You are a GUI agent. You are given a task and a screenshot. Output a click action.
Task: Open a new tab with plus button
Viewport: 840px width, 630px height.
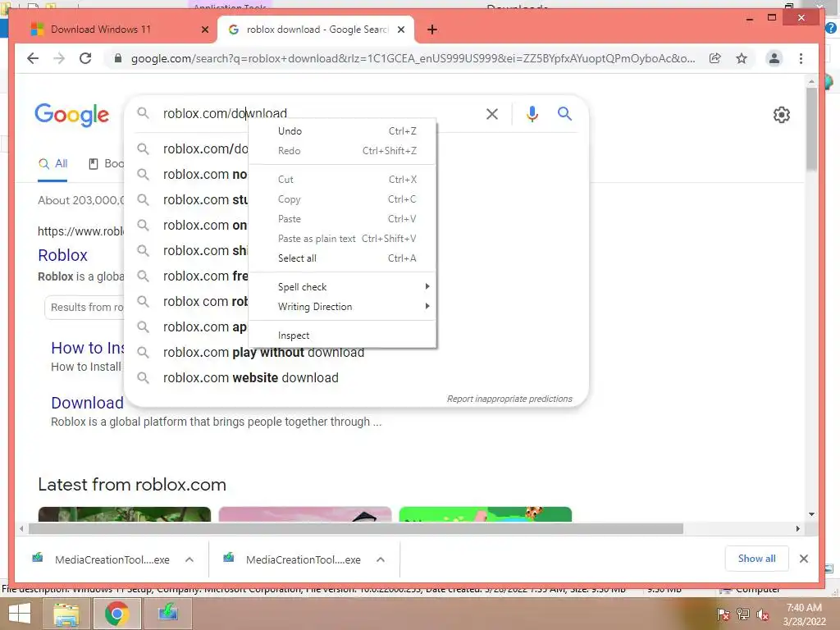coord(432,30)
